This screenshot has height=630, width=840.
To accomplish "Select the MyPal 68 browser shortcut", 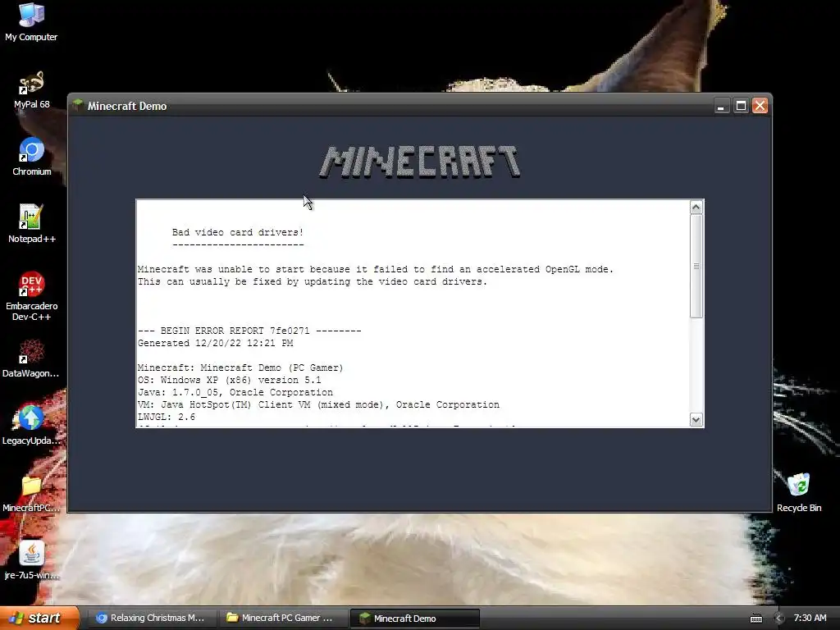I will (31, 90).
